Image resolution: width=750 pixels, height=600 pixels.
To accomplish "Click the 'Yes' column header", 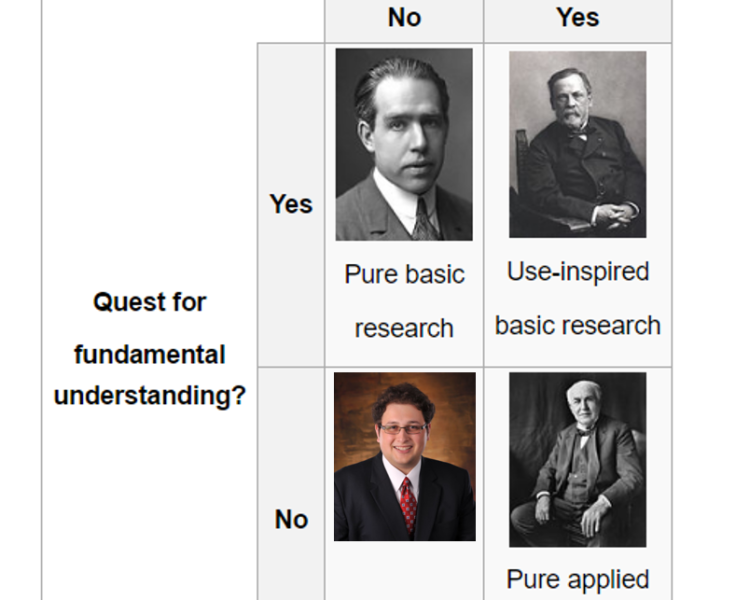I will click(577, 17).
